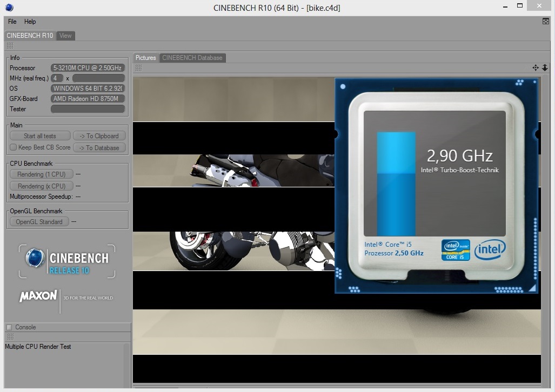
Task: Click the MHz real frequency field
Action: coord(98,78)
